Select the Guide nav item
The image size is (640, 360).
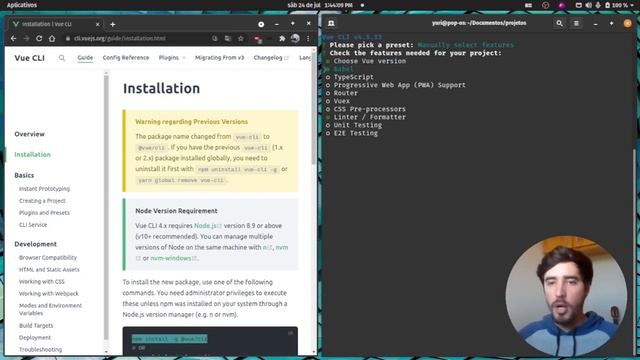click(85, 58)
